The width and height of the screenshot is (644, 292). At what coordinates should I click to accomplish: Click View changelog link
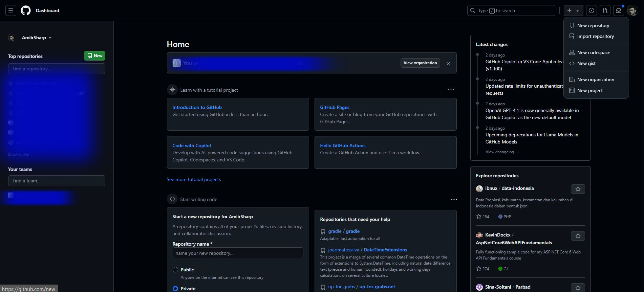pyautogui.click(x=502, y=152)
